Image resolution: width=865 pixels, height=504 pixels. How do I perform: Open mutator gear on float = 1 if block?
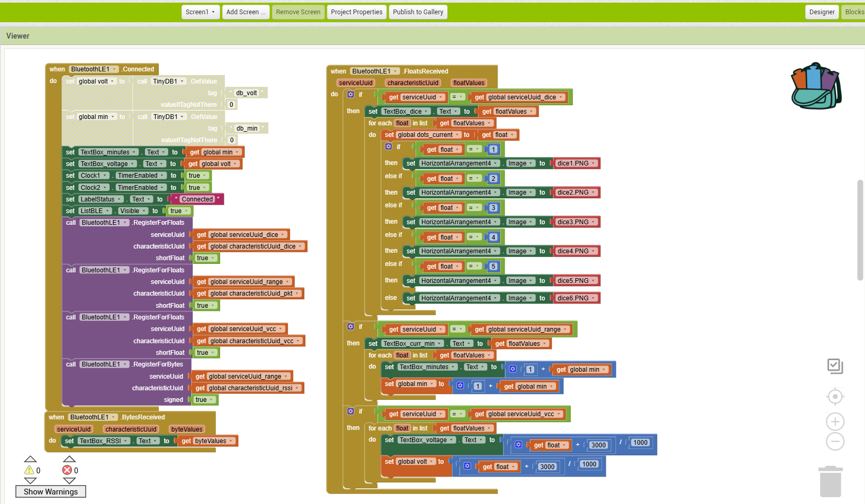pos(389,146)
